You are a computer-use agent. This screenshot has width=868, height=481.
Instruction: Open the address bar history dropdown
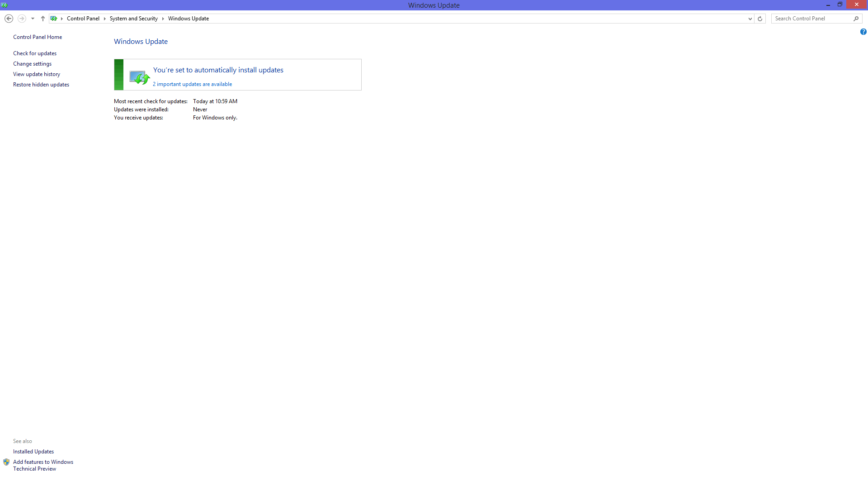point(750,19)
